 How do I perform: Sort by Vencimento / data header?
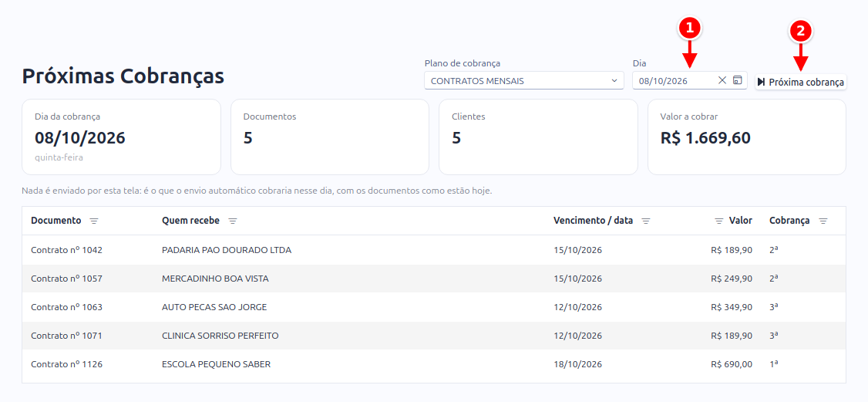point(593,221)
